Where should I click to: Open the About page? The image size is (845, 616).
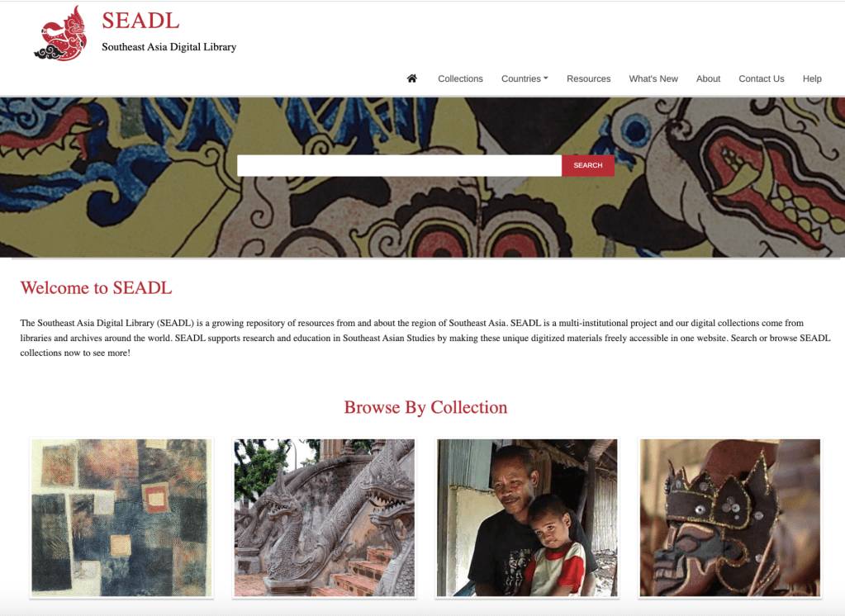click(x=708, y=78)
